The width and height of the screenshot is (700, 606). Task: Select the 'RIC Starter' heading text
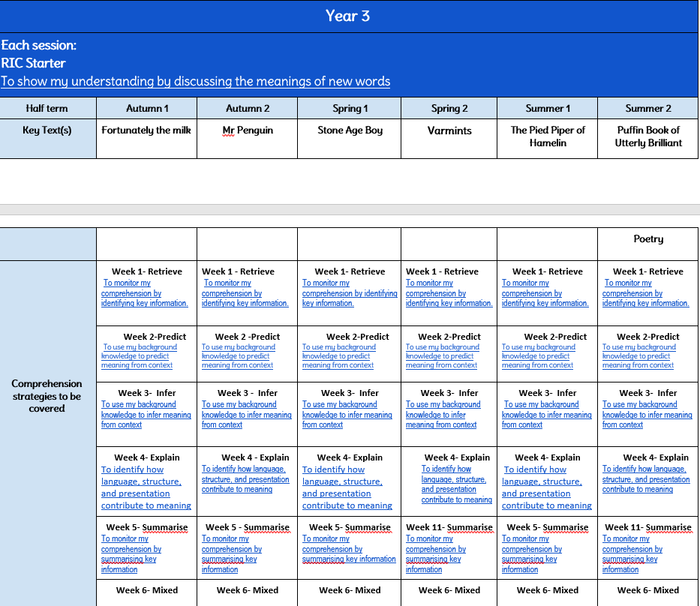coord(33,63)
